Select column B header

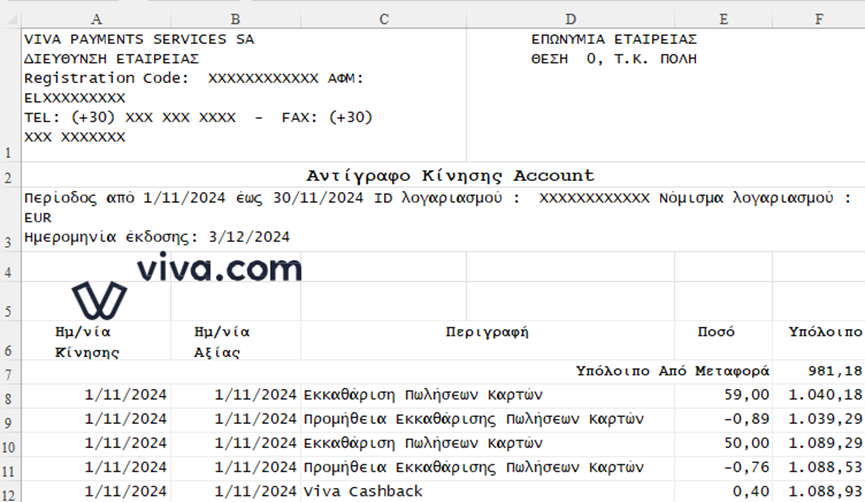[x=236, y=20]
